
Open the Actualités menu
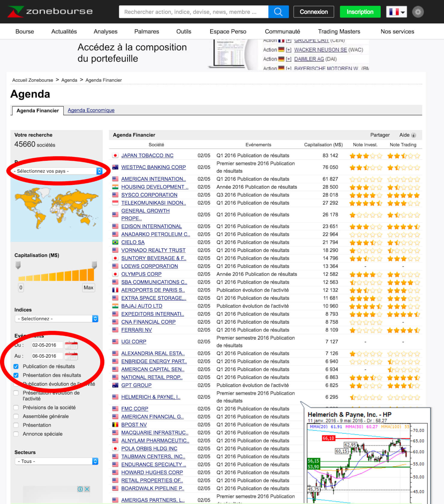(64, 31)
